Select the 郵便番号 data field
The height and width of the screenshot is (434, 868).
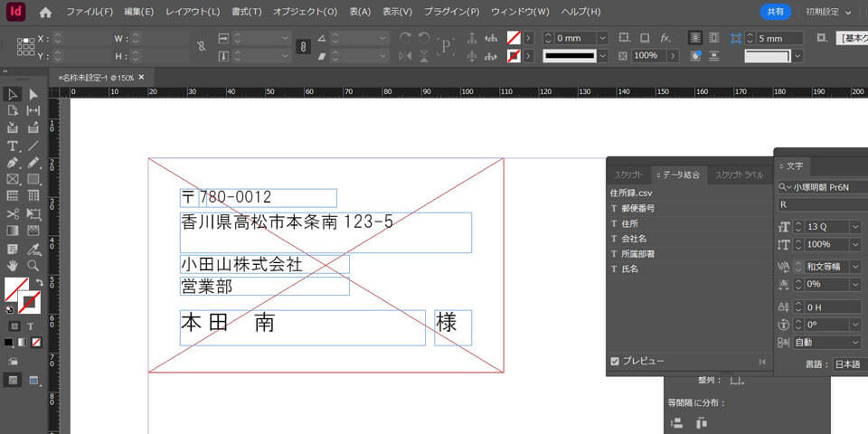click(638, 208)
